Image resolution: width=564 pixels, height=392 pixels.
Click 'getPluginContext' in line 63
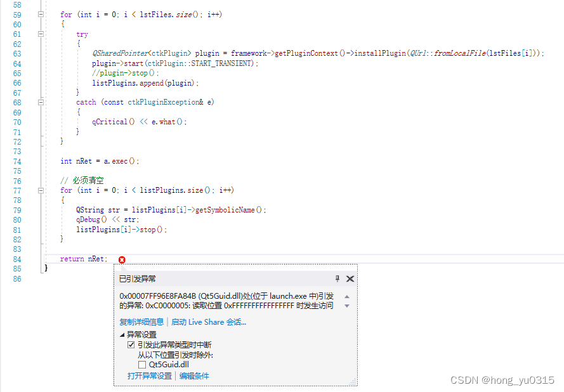[306, 53]
